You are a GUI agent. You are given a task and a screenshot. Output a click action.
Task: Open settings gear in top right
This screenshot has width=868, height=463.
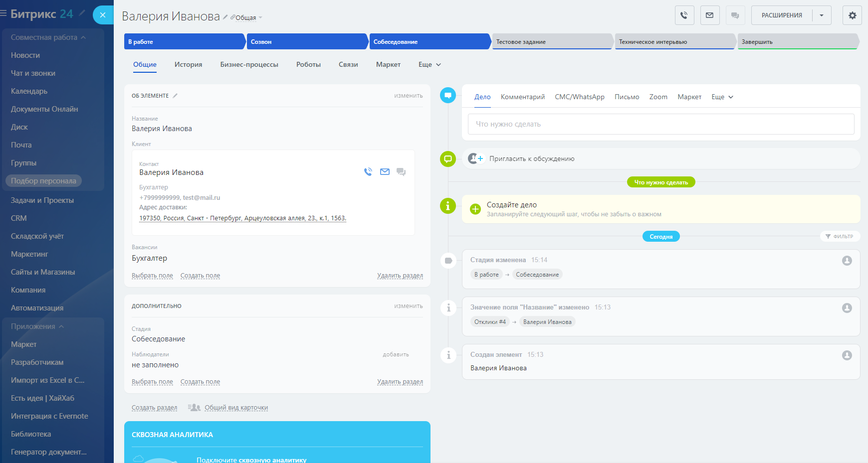852,15
